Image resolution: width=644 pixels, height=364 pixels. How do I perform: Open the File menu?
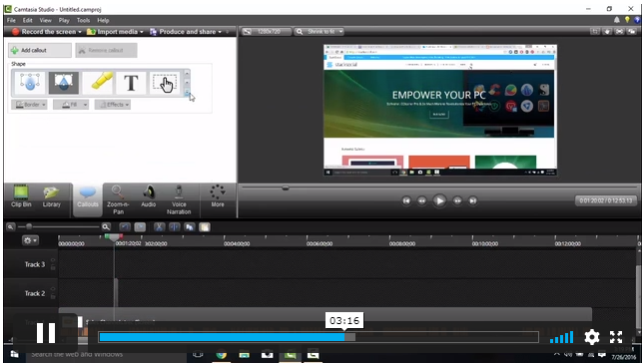11,20
